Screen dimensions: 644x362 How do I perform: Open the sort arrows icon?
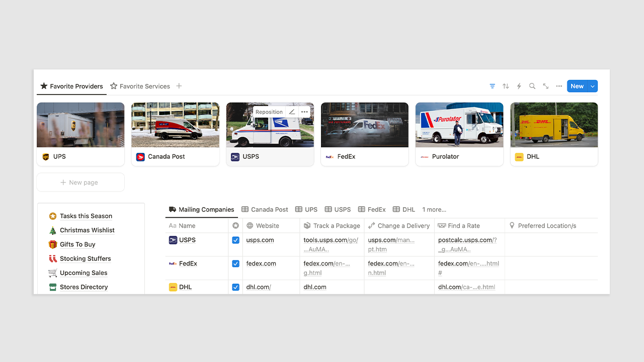(x=506, y=86)
